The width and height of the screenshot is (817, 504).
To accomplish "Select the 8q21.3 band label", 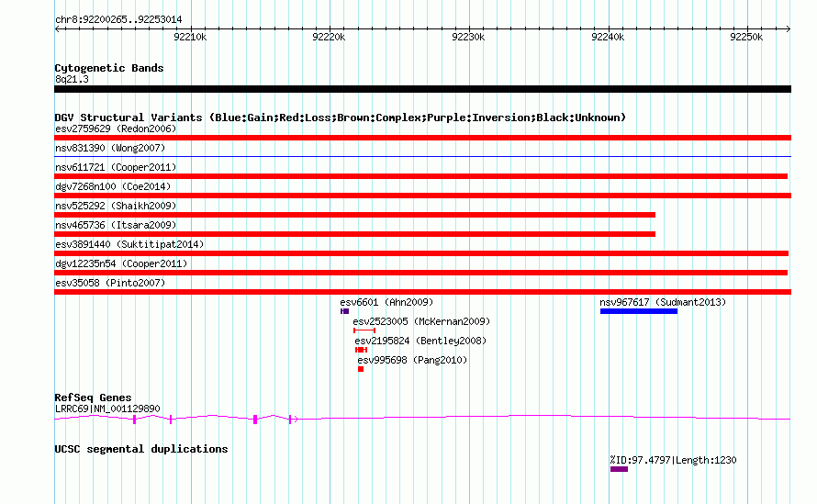I will click(72, 79).
